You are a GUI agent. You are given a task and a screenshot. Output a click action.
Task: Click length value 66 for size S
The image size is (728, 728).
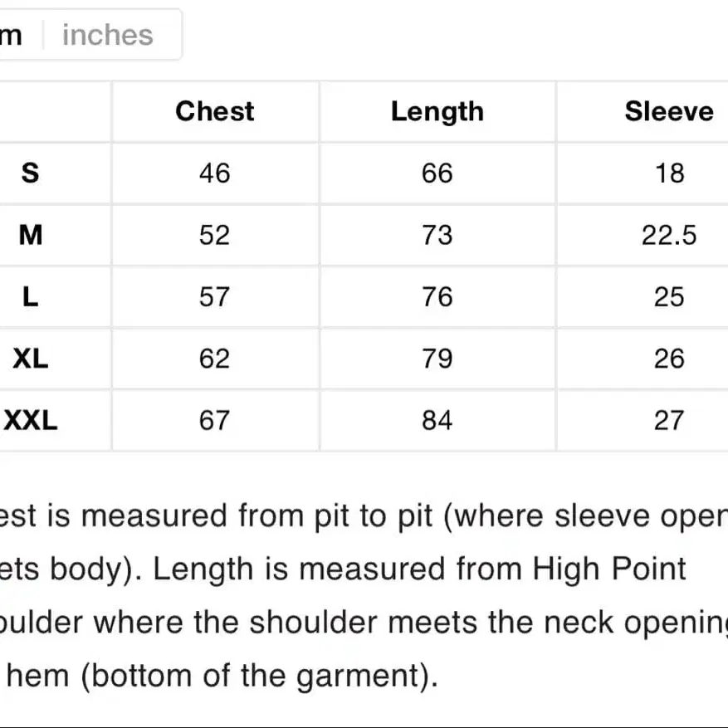point(437,173)
